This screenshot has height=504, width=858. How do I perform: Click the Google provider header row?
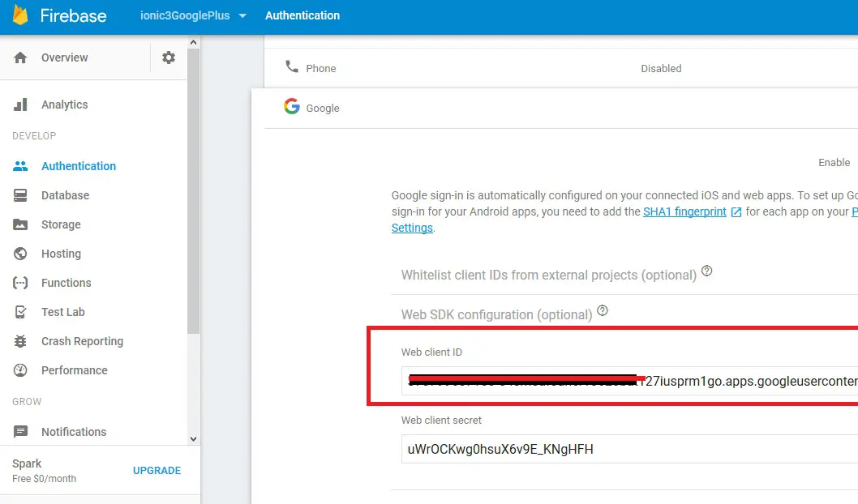561,109
